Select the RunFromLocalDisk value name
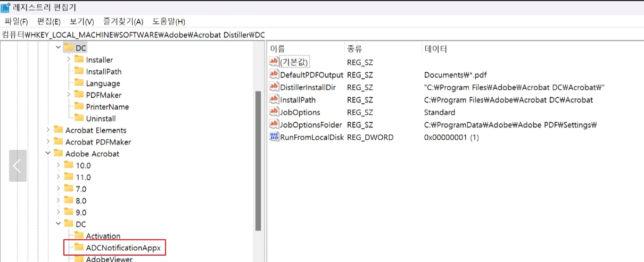Screen dimensions: 644x262 (x=311, y=138)
